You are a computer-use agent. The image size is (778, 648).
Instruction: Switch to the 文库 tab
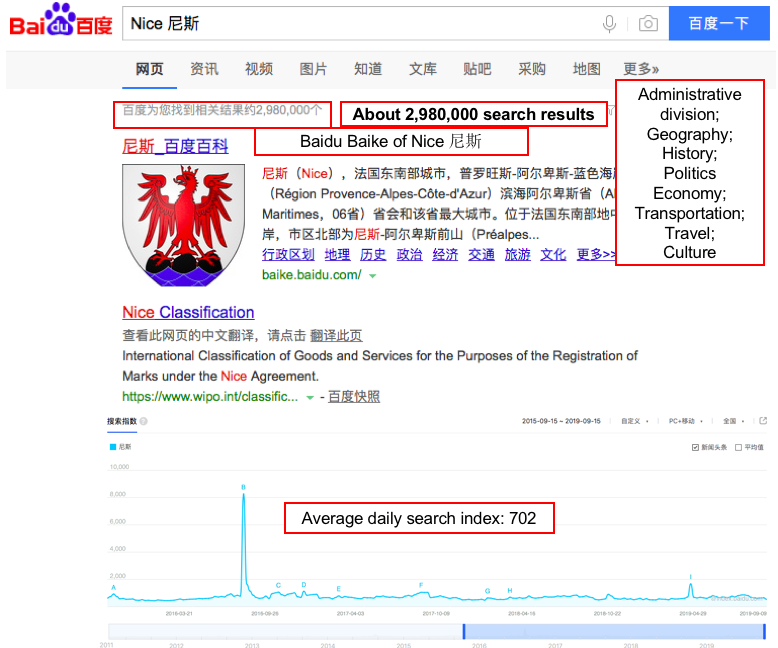[423, 69]
